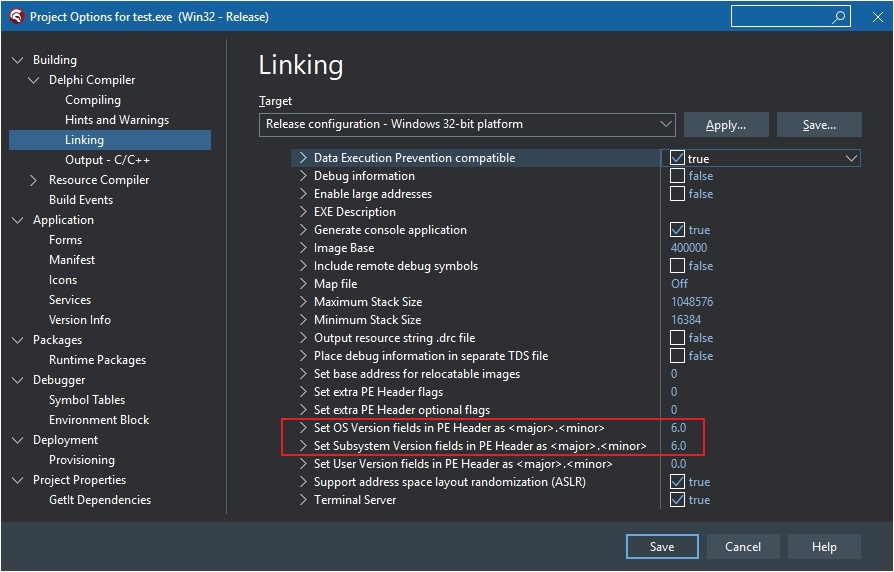The image size is (894, 572).
Task: Collapse the Packages tree node
Action: 18,340
